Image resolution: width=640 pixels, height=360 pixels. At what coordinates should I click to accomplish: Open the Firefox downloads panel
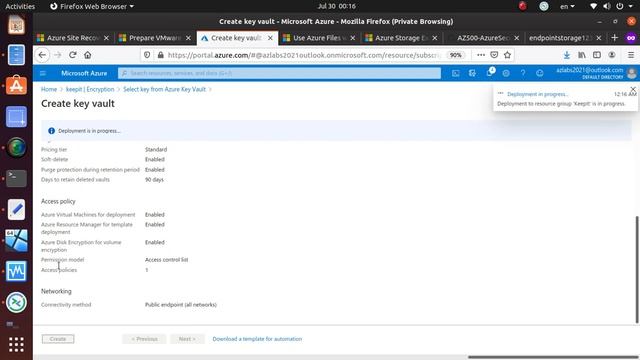(567, 55)
